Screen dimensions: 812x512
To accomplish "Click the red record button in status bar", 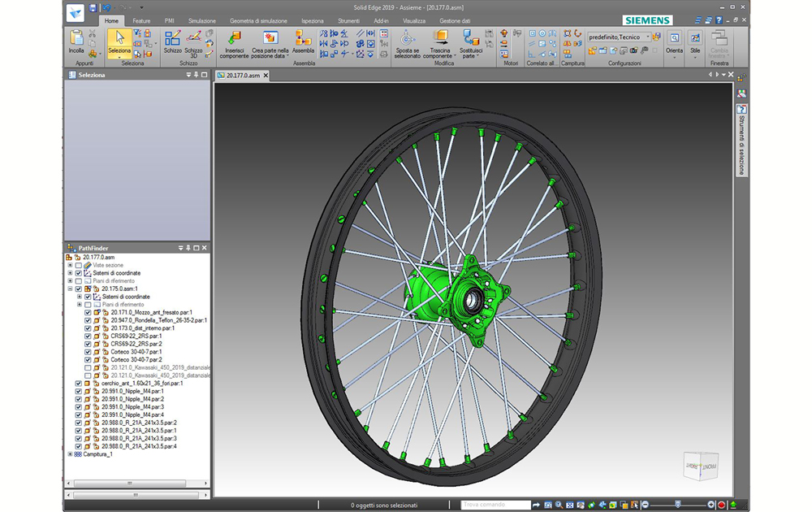I will pyautogui.click(x=721, y=505).
